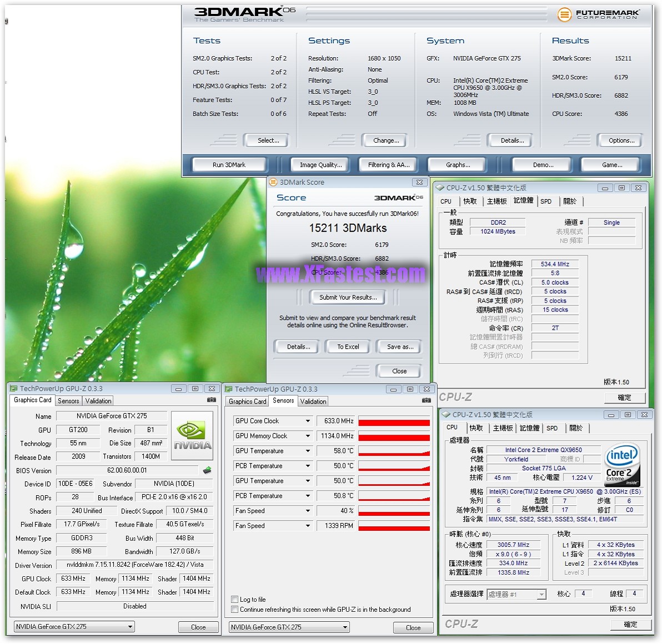
Task: Click the screenshot camera icon in GPU-Z Graphics Card window
Action: coord(212,400)
